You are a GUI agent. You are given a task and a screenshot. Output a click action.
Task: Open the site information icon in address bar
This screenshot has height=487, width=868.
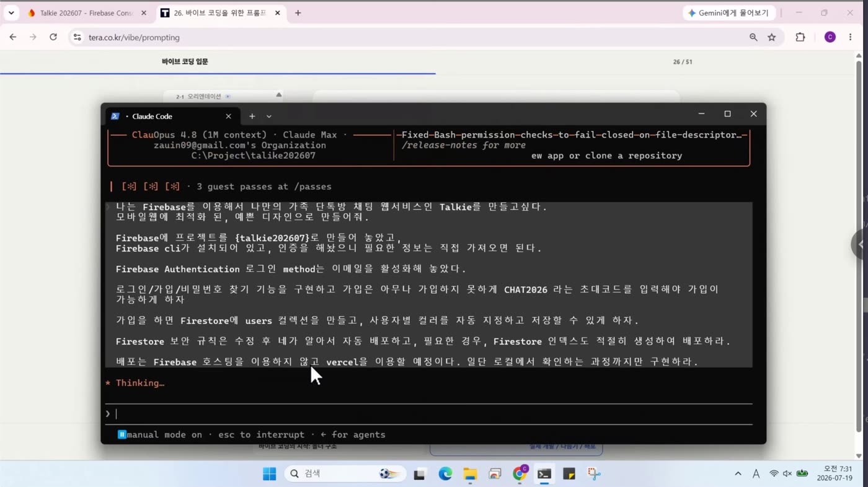tap(77, 37)
